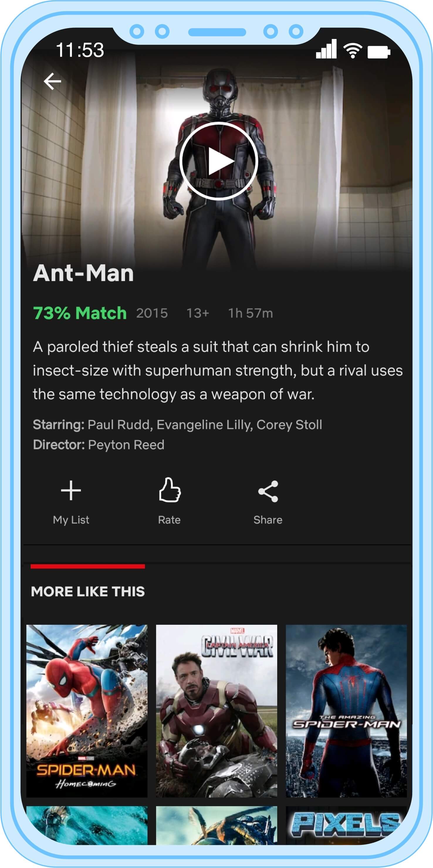
Task: Click the 73% Match label
Action: (80, 313)
